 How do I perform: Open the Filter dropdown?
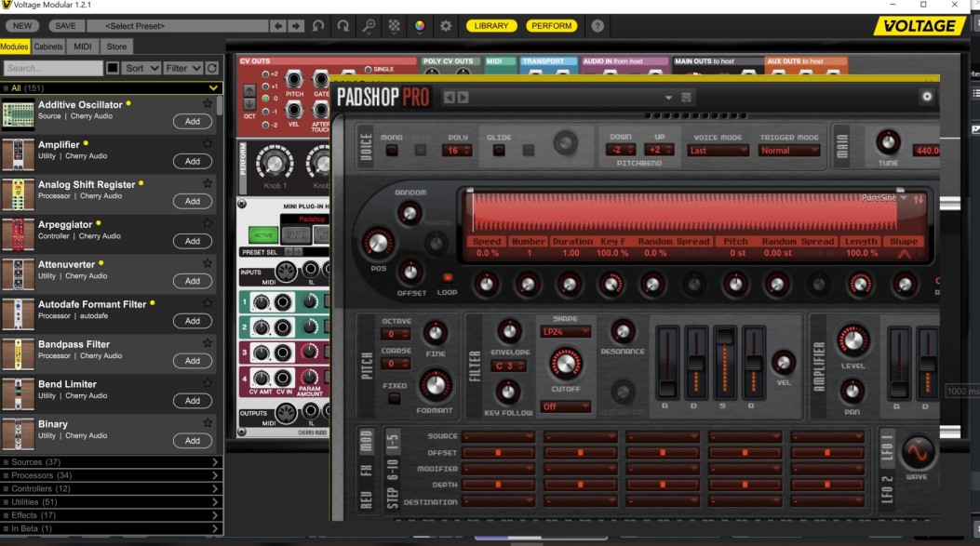pyautogui.click(x=182, y=68)
